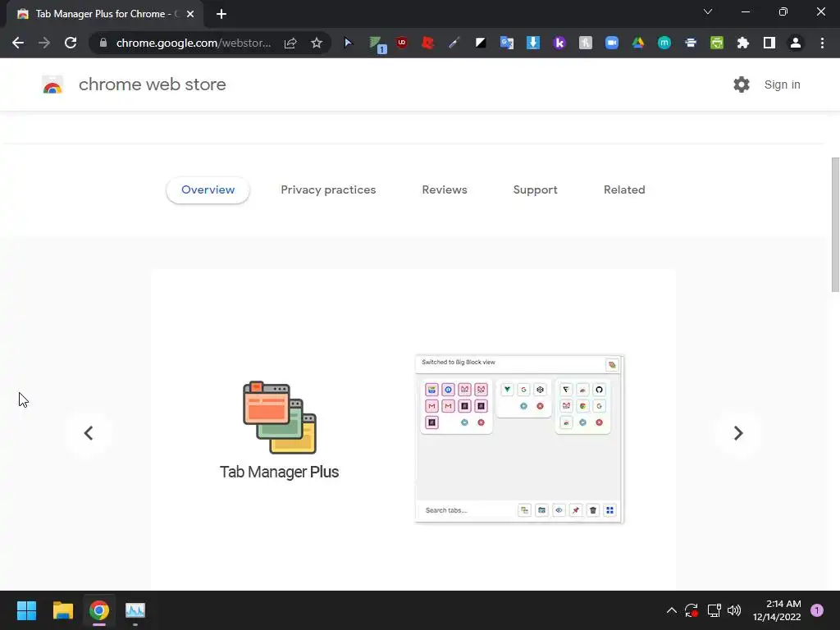Click Sign in link
The width and height of the screenshot is (840, 630).
[x=782, y=84]
